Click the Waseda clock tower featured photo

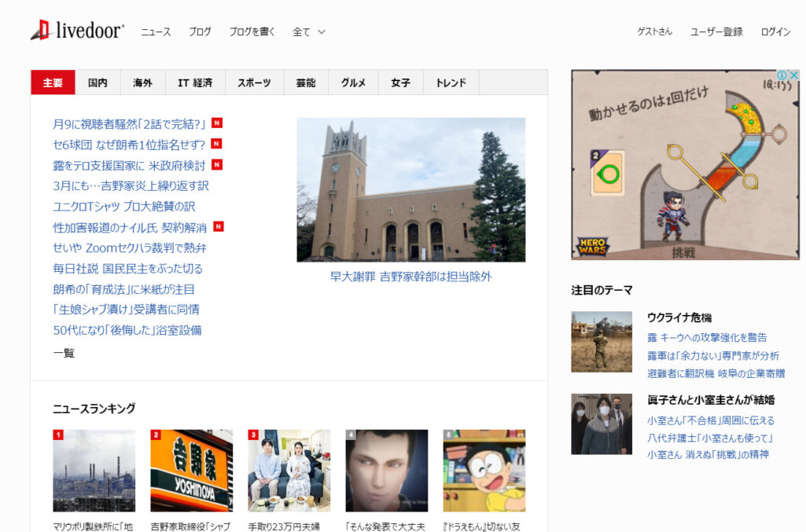pyautogui.click(x=410, y=189)
